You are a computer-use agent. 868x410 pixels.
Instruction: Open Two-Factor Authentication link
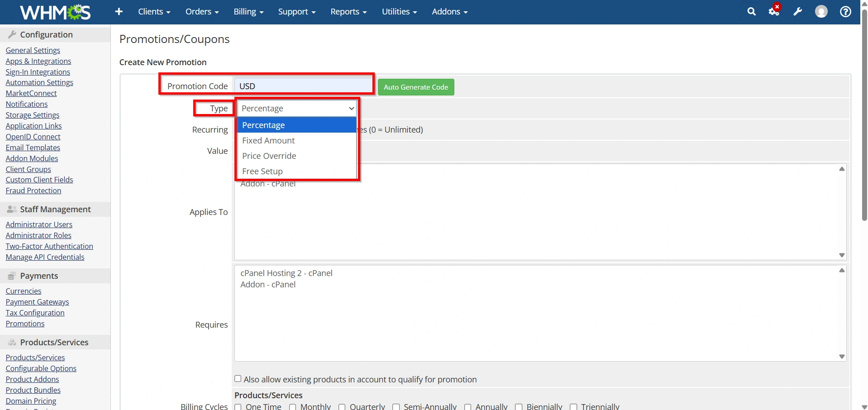[49, 246]
